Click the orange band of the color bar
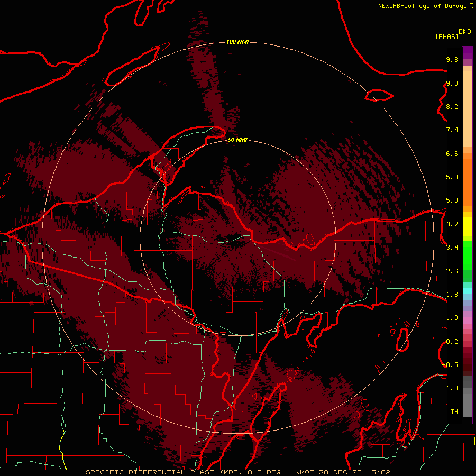Screen dimensions: 476x476 pyautogui.click(x=467, y=183)
